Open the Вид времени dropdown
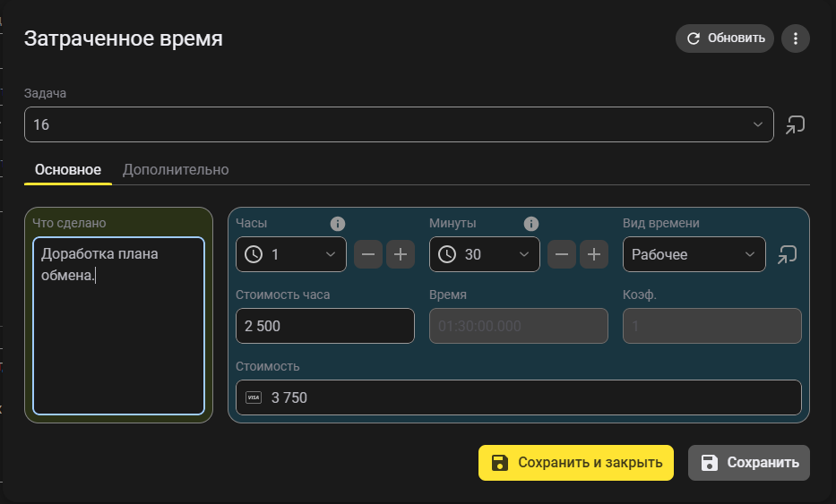 tap(750, 255)
